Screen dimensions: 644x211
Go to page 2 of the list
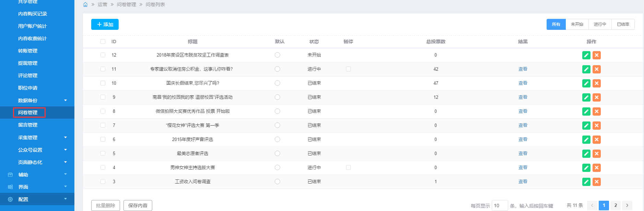pyautogui.click(x=616, y=205)
